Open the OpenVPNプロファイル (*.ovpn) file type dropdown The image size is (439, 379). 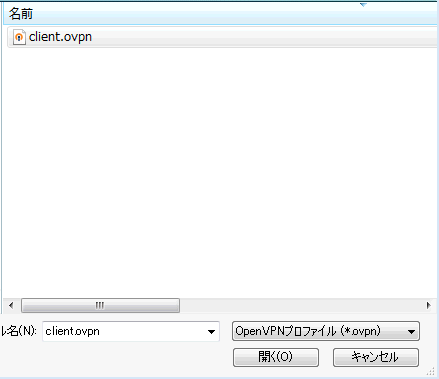point(326,331)
